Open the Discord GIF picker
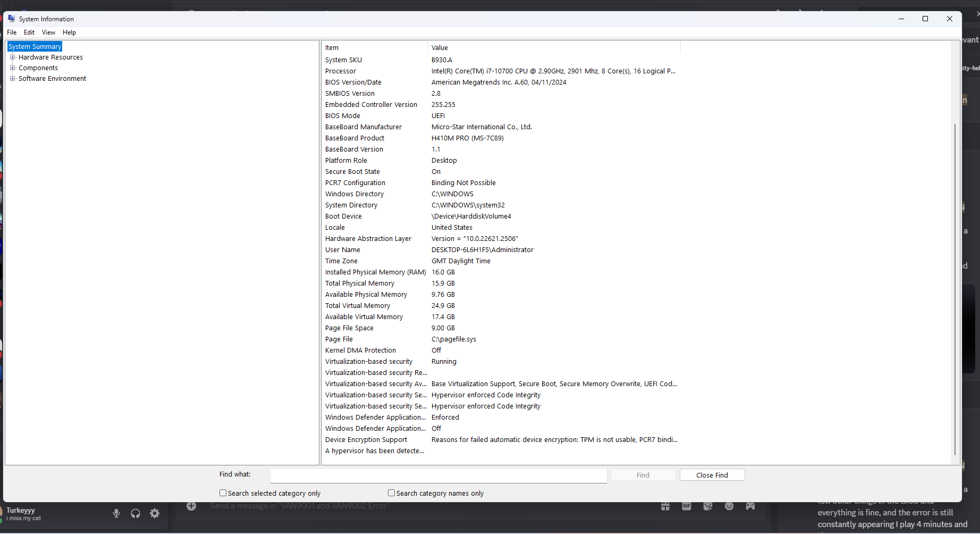Image resolution: width=980 pixels, height=534 pixels. 687,506
